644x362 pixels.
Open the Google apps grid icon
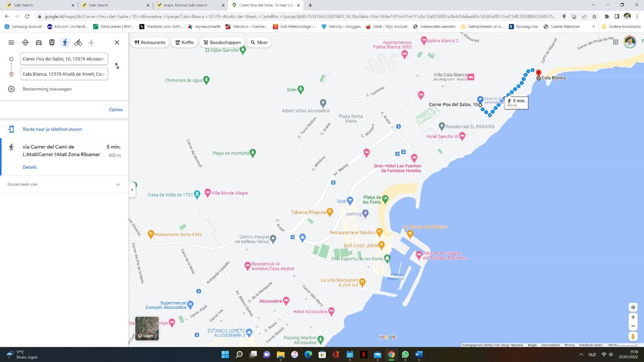pos(616,42)
